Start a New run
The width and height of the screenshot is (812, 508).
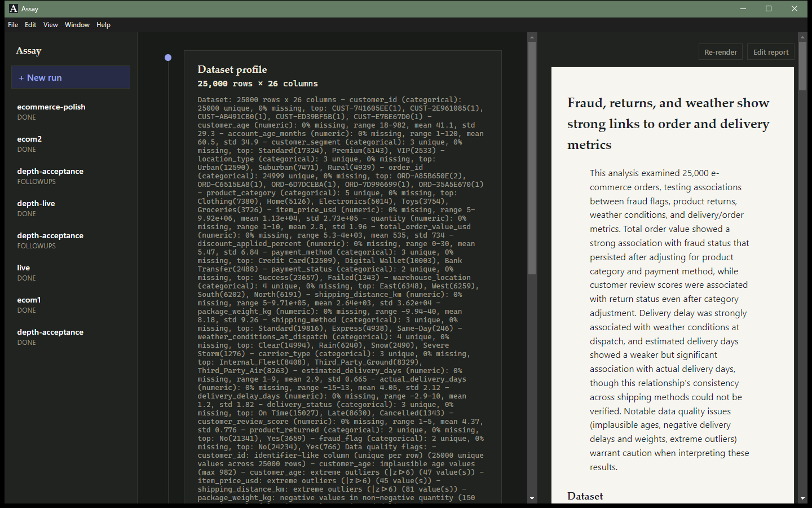70,77
